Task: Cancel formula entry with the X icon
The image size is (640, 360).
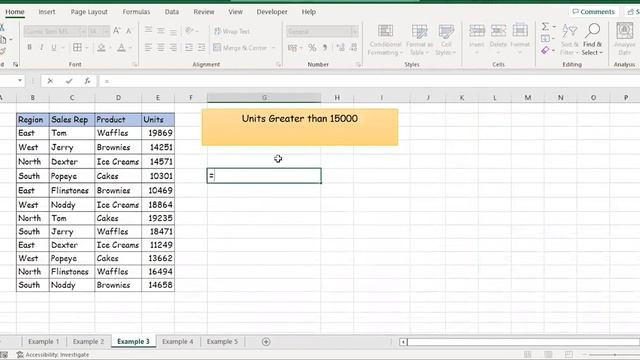Action: (x=50, y=81)
